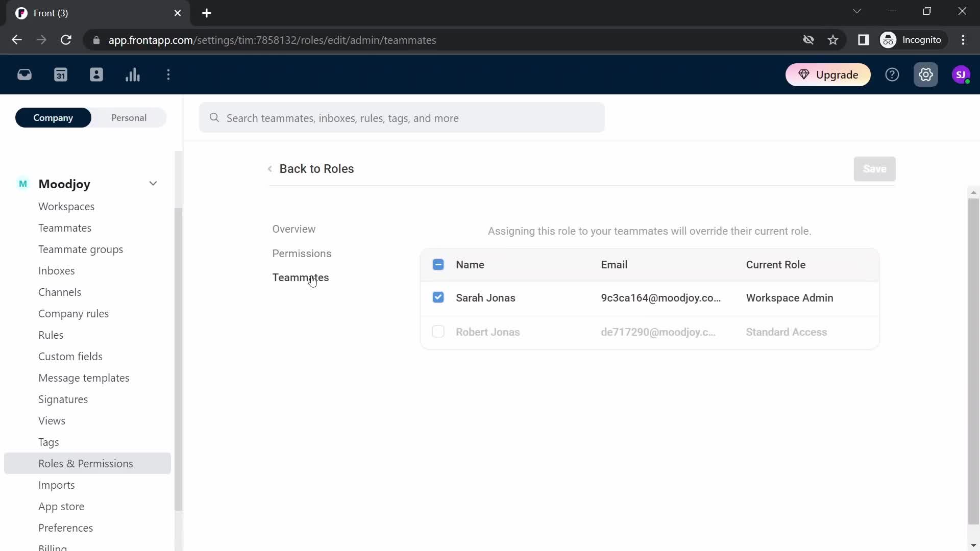This screenshot has height=551, width=980.
Task: Open the settings gear icon
Action: click(927, 74)
